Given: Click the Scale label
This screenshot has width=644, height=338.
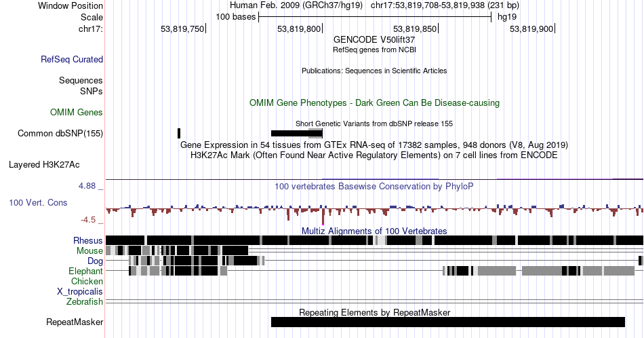Looking at the screenshot, I should 92,17.
